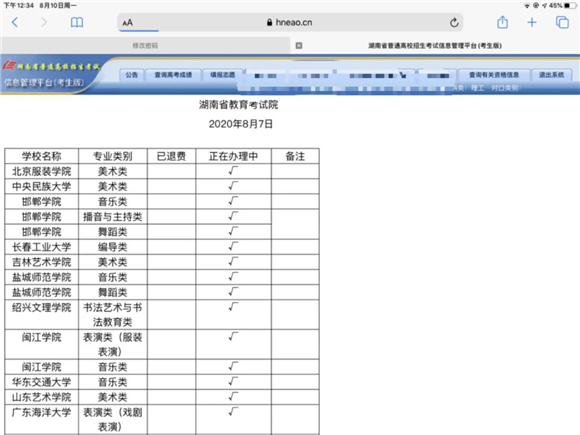Switch to the 修改密码 tab
The height and width of the screenshot is (435, 580).
tap(145, 45)
